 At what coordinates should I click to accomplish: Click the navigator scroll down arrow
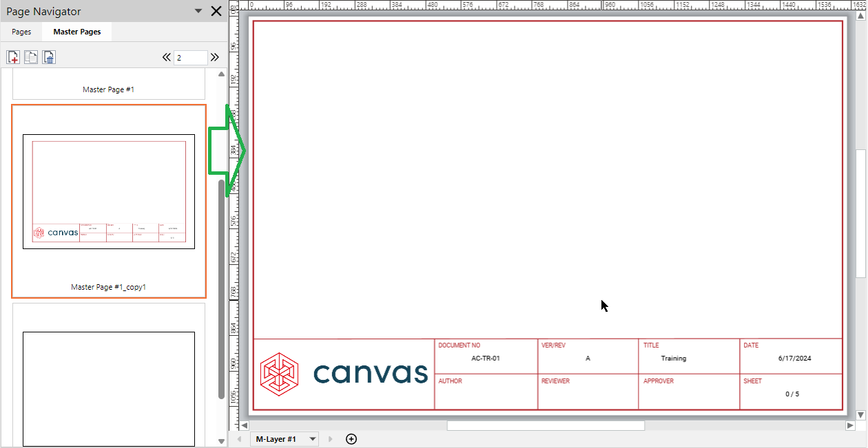tap(221, 441)
